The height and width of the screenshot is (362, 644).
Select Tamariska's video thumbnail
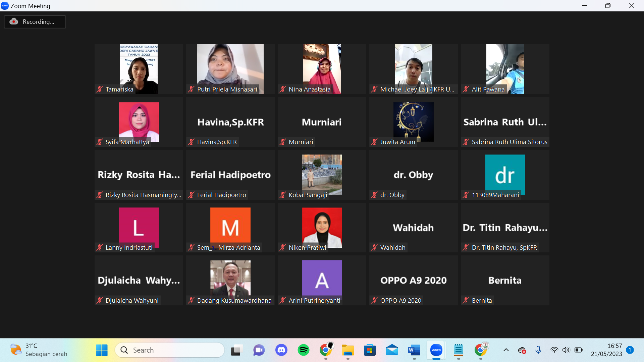tap(139, 69)
